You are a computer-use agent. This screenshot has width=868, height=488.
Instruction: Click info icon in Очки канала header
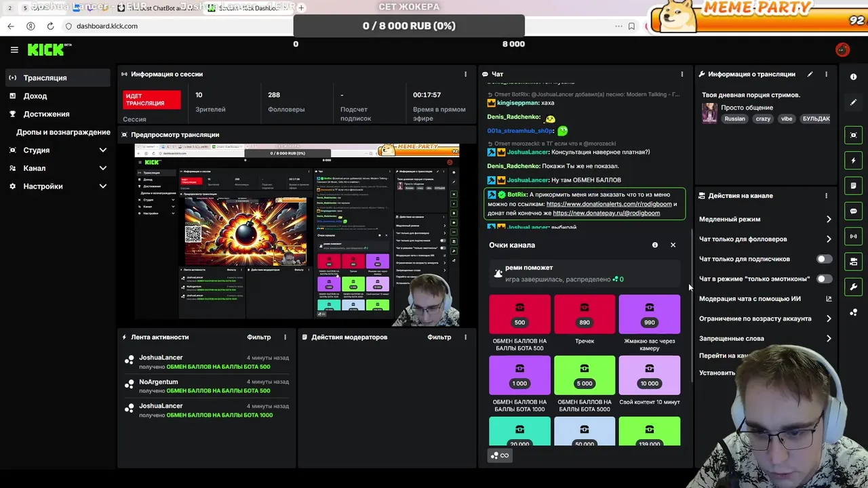[x=655, y=245]
